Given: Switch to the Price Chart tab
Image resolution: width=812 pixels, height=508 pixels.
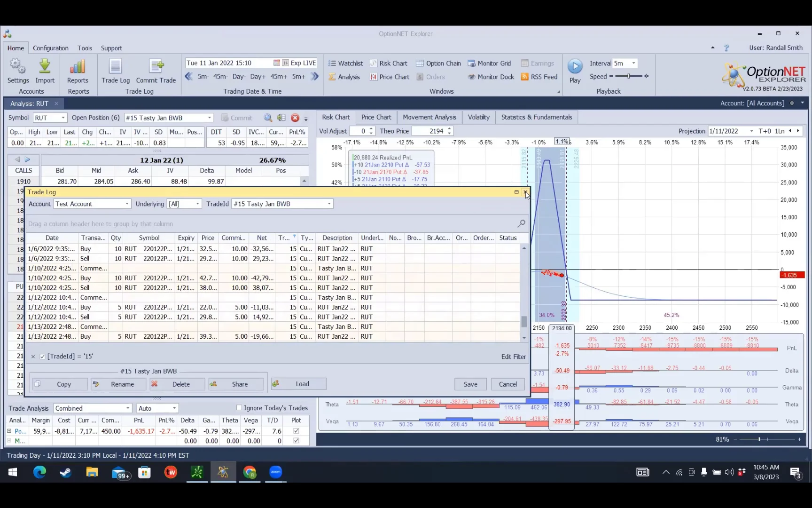Looking at the screenshot, I should [376, 117].
